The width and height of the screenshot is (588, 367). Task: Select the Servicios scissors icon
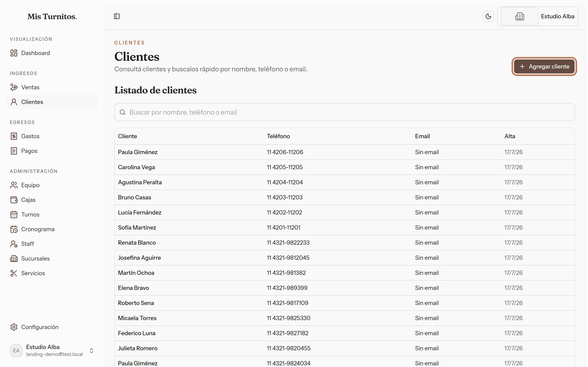pyautogui.click(x=14, y=273)
